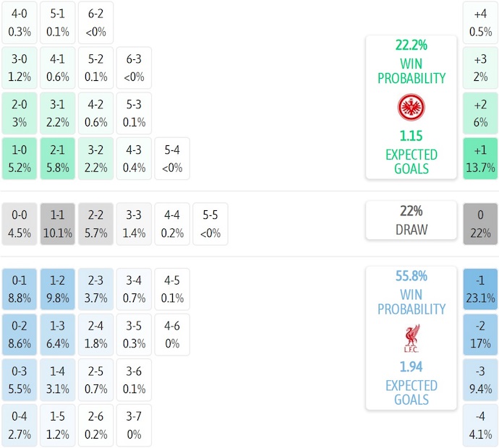499x448 pixels.
Task: Click the -1 goal margin box
Action: click(480, 289)
